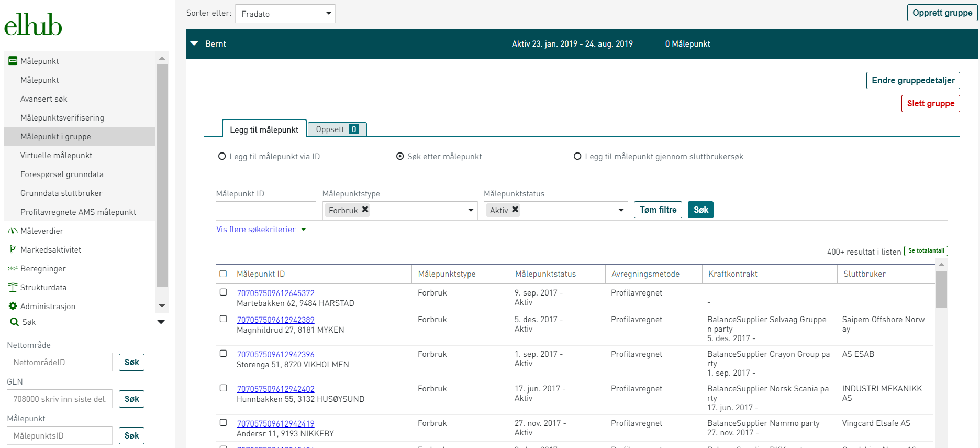Switch to the Oppsett tab

337,129
